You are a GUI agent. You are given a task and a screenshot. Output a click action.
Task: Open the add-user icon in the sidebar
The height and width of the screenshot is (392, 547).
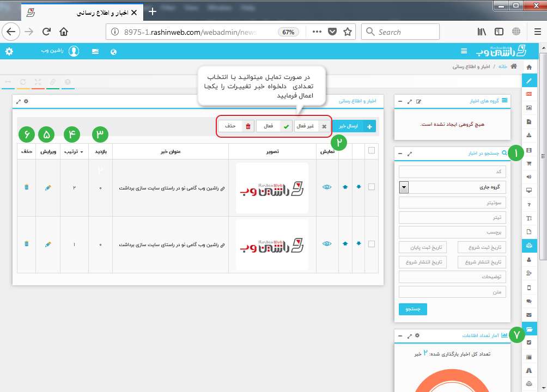(x=529, y=273)
